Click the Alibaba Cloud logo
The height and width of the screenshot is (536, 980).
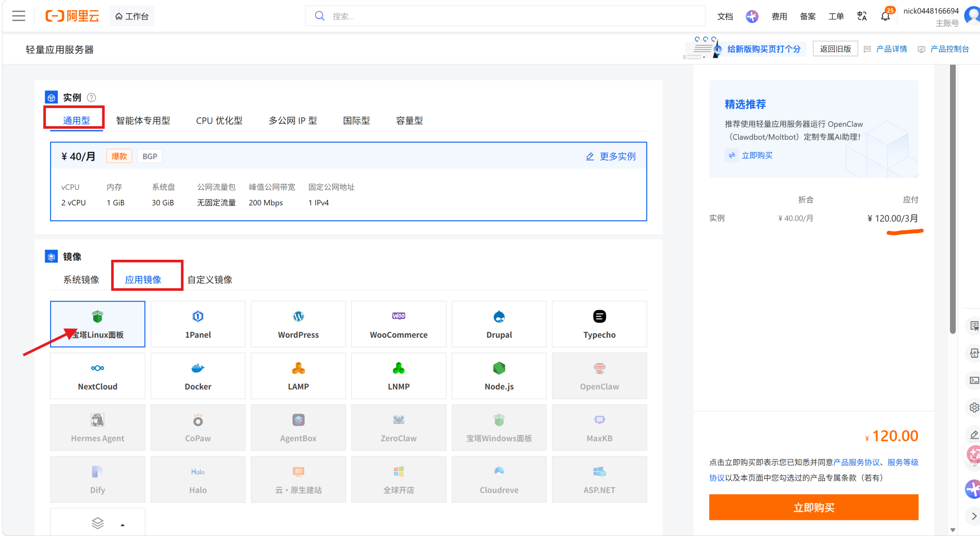[x=72, y=16]
